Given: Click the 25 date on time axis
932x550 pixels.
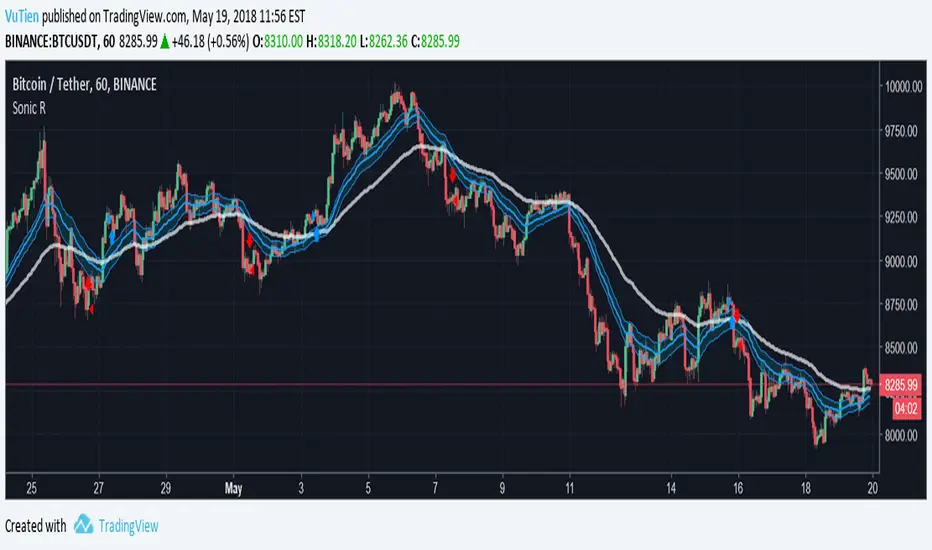Looking at the screenshot, I should click(32, 488).
